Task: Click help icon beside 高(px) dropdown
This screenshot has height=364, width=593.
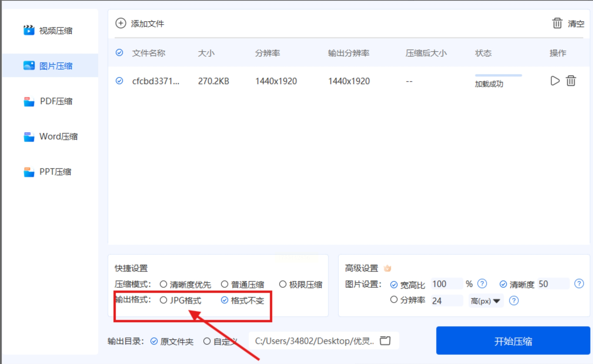Action: pos(514,301)
